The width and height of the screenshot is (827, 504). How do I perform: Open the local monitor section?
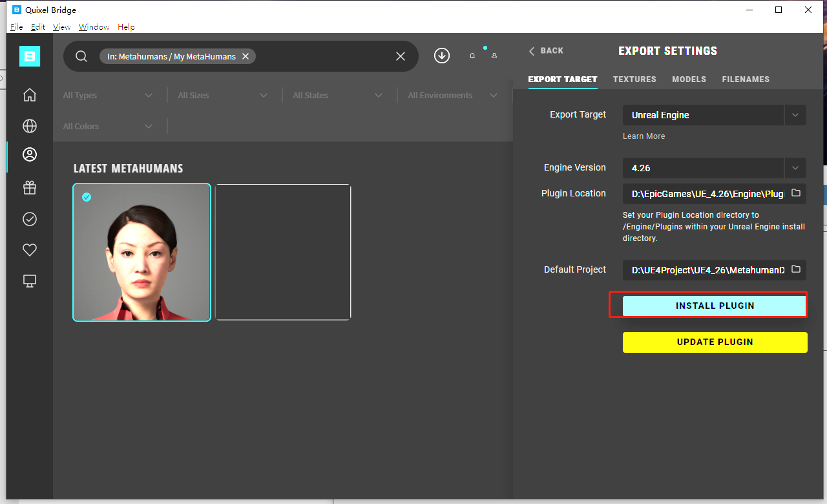coord(30,281)
